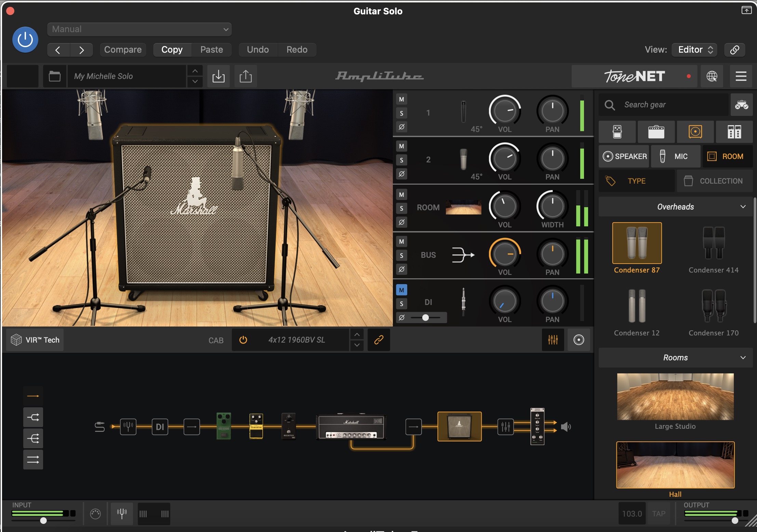Viewport: 757px width, 532px height.
Task: Toggle the cabinet power button
Action: [243, 340]
